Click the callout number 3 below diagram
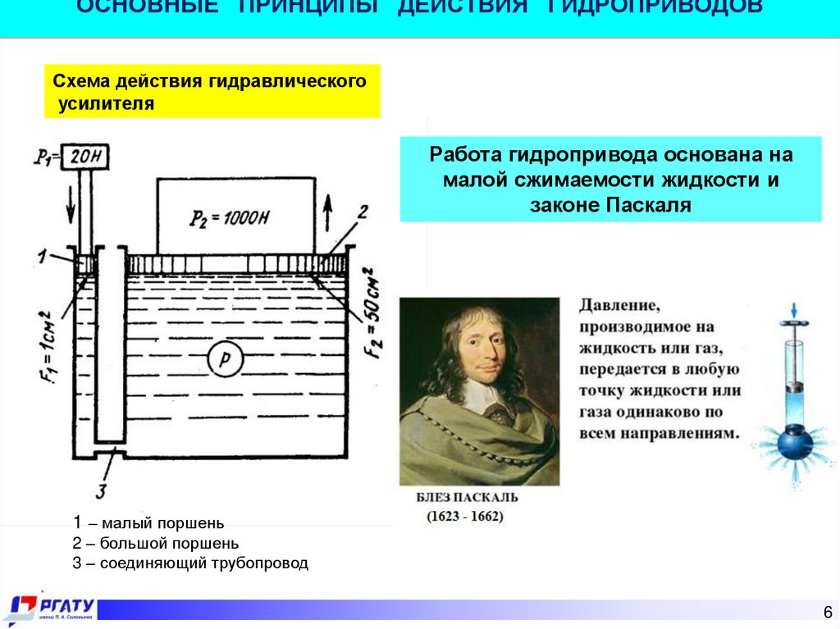The height and width of the screenshot is (629, 840). 101,491
